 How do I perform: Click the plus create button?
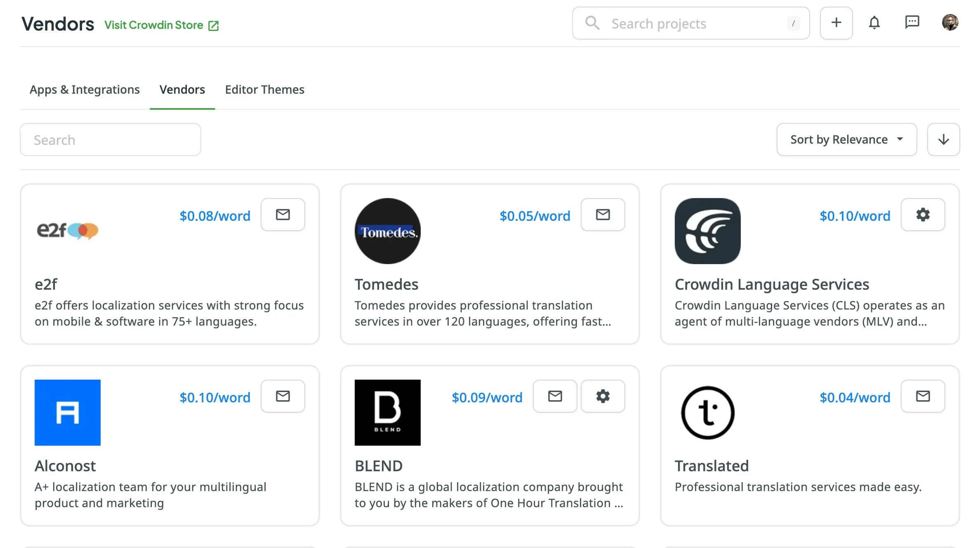point(836,23)
